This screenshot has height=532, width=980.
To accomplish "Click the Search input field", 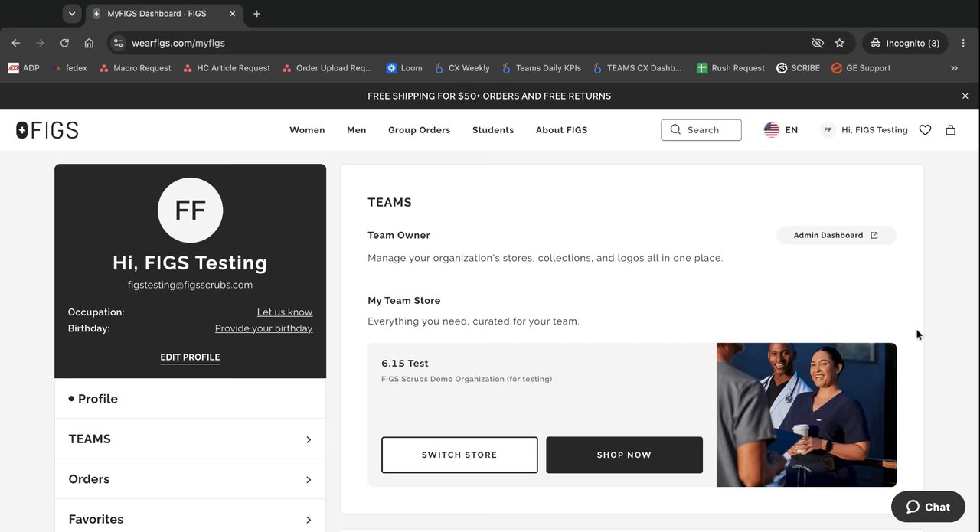I will pos(701,130).
